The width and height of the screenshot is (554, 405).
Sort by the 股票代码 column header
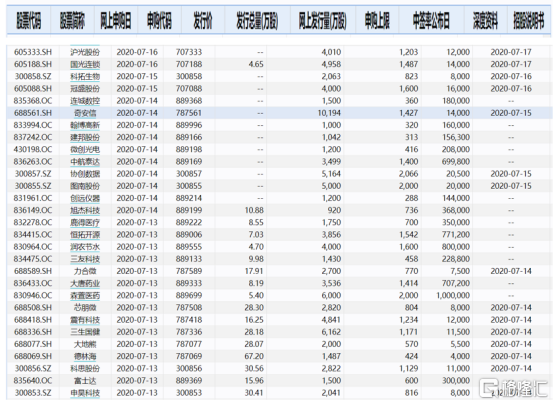coord(29,21)
